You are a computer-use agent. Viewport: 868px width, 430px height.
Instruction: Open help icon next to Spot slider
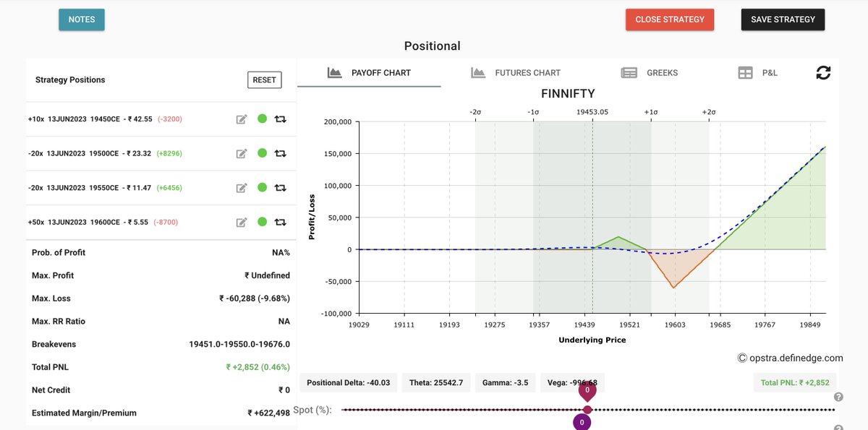pos(838,397)
